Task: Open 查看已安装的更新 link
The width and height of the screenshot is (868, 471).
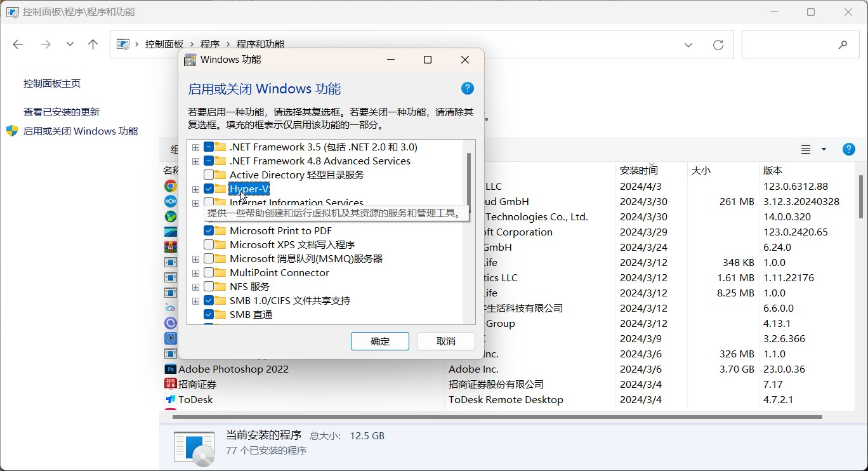Action: coord(62,112)
